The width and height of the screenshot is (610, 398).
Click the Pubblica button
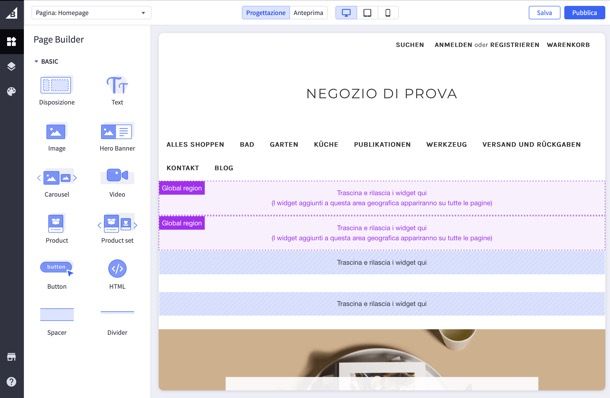584,13
